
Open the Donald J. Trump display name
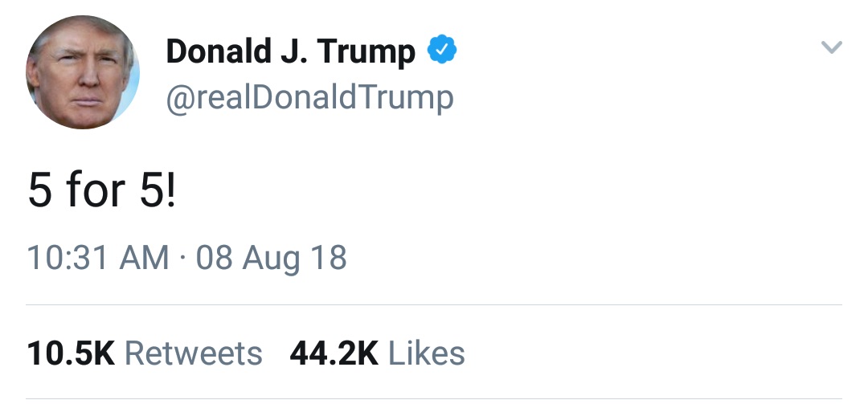[x=290, y=51]
